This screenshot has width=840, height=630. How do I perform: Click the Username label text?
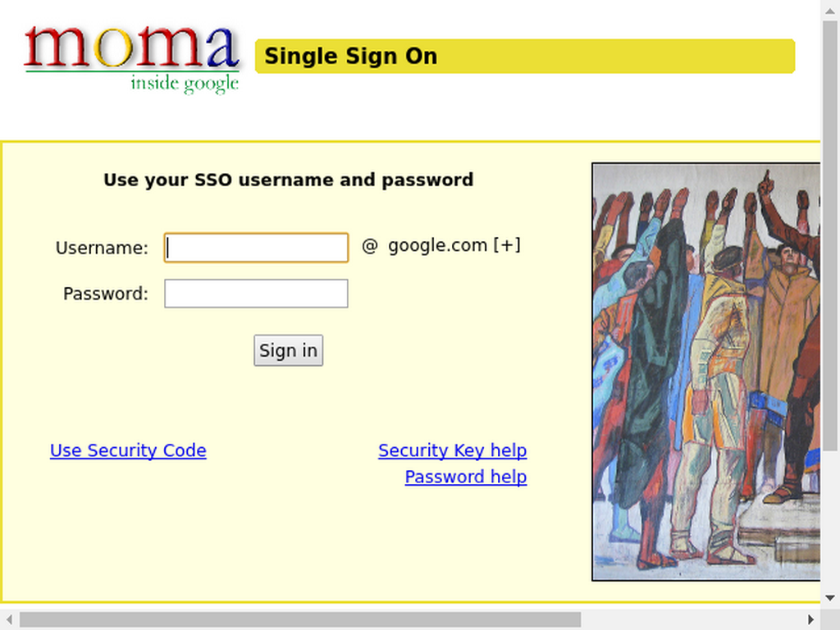102,248
